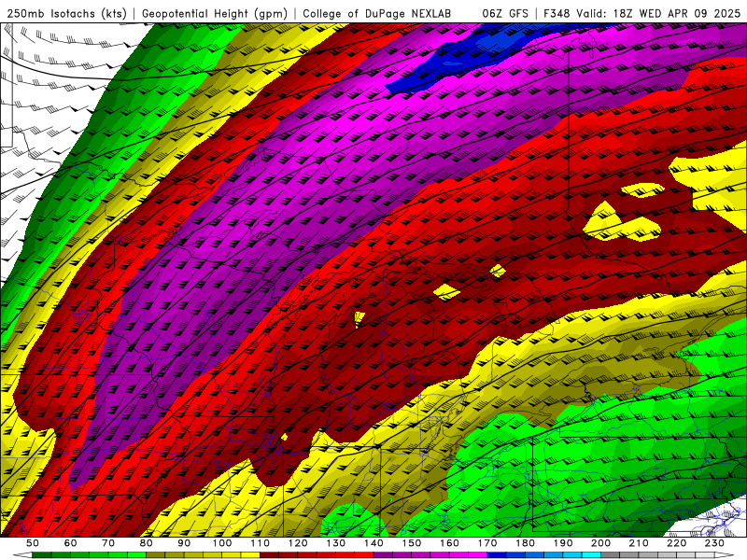Viewport: 747px width, 560px height.
Task: Click the 80 label on the color scale
Action: pos(147,543)
